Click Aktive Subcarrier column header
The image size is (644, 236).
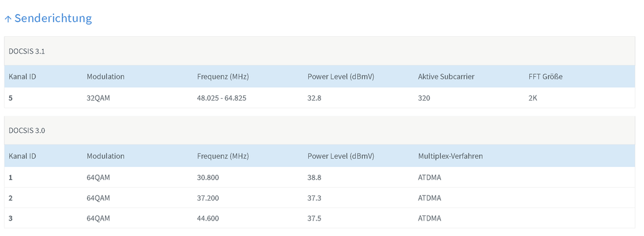click(x=446, y=77)
